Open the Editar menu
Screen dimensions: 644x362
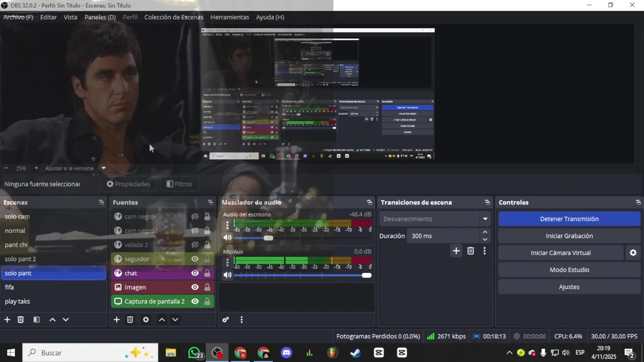click(x=48, y=17)
